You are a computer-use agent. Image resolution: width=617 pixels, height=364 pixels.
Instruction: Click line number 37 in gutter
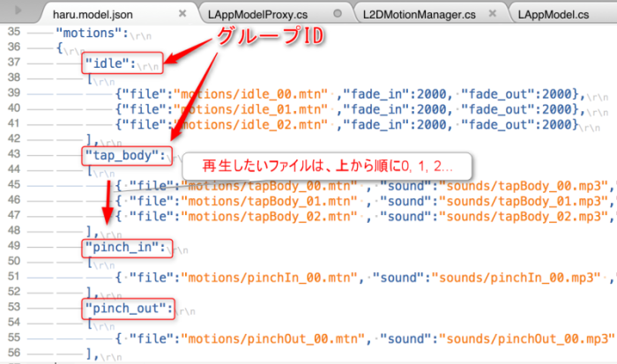[14, 63]
